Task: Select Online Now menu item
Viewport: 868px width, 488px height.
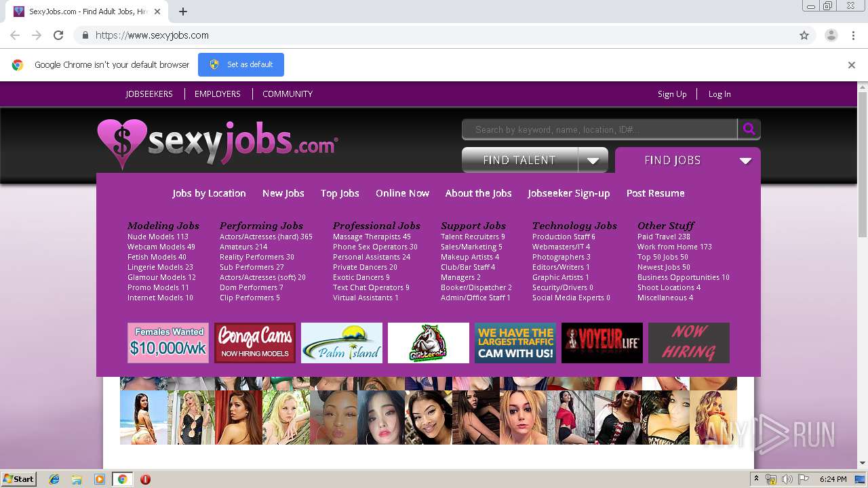Action: click(402, 193)
